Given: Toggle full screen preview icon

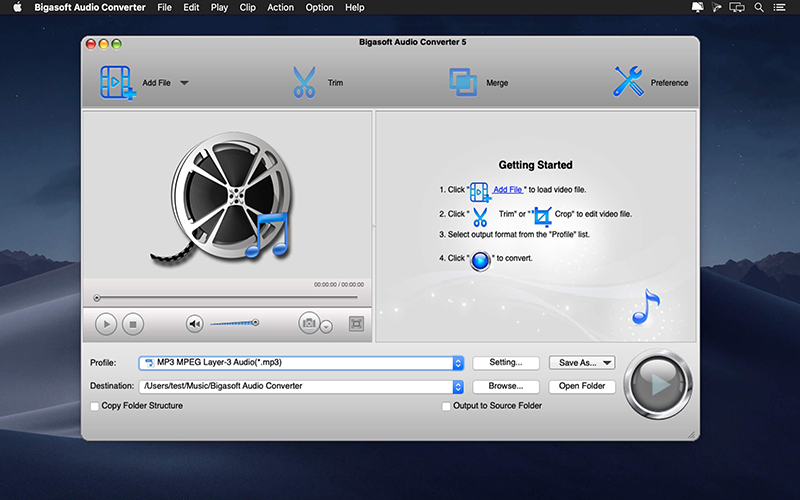Looking at the screenshot, I should point(356,323).
